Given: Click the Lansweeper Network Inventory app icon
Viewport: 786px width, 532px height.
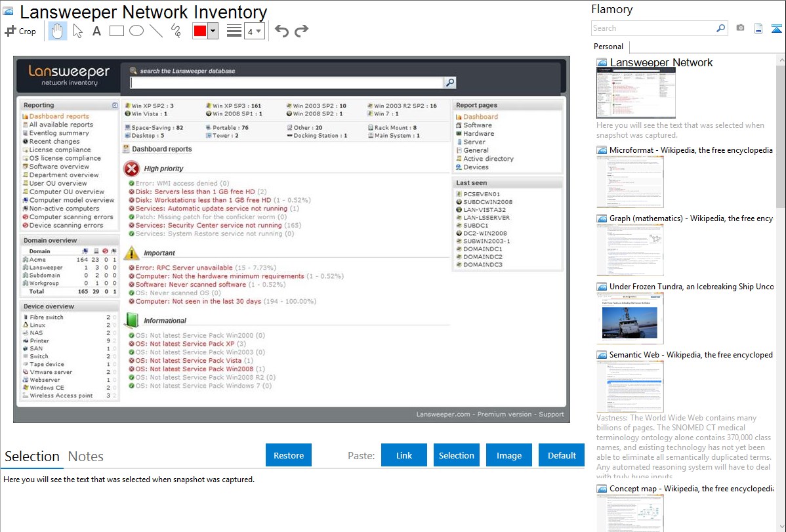Looking at the screenshot, I should 8,11.
